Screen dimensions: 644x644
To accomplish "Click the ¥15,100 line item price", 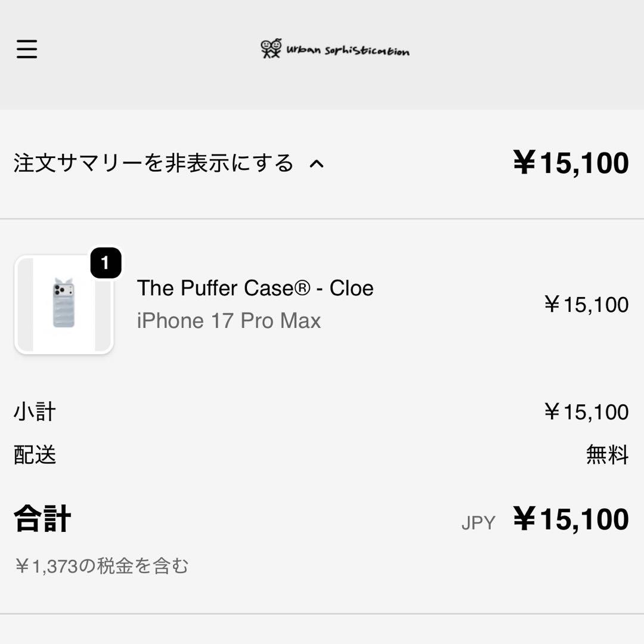I will coord(586,305).
